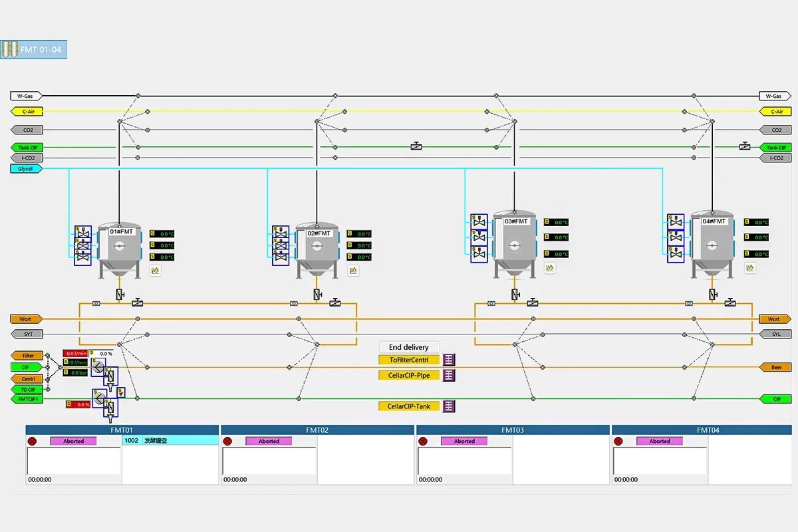Click the FMTCIP1 line label
This screenshot has width=798, height=532.
point(27,399)
